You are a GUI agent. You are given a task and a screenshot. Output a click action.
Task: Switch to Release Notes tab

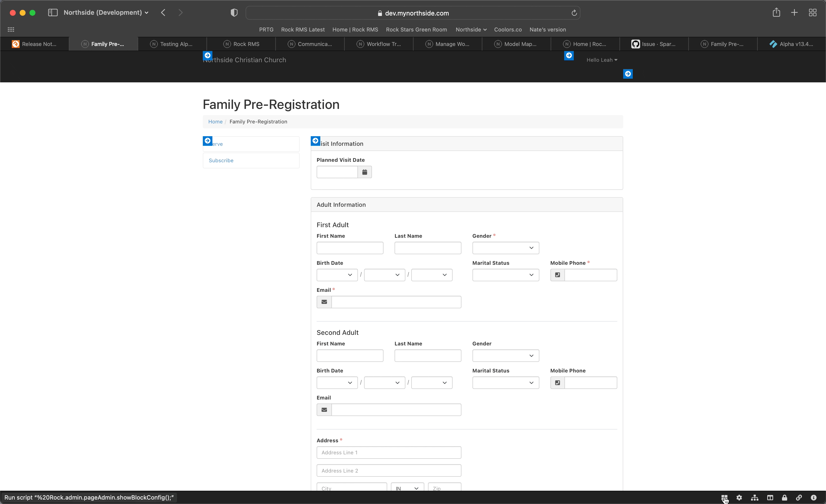(x=34, y=44)
